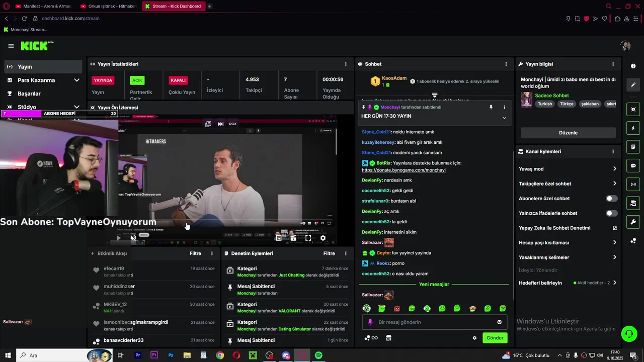The width and height of the screenshot is (644, 362).
Task: Enter fullscreen on stream preview
Action: pyautogui.click(x=308, y=238)
